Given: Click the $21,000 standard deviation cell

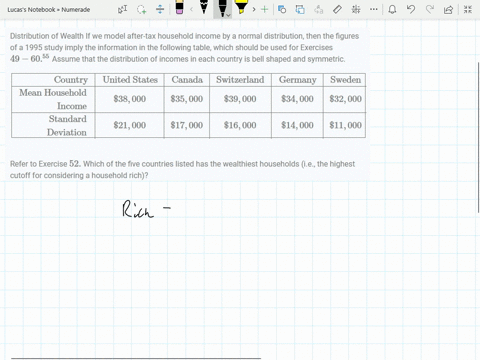Looking at the screenshot, I should point(130,125).
